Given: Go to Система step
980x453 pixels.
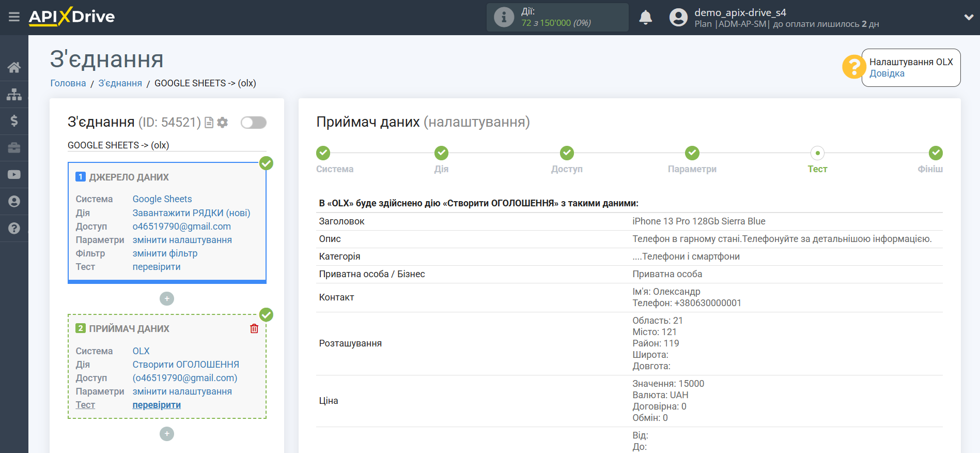Looking at the screenshot, I should (x=323, y=153).
